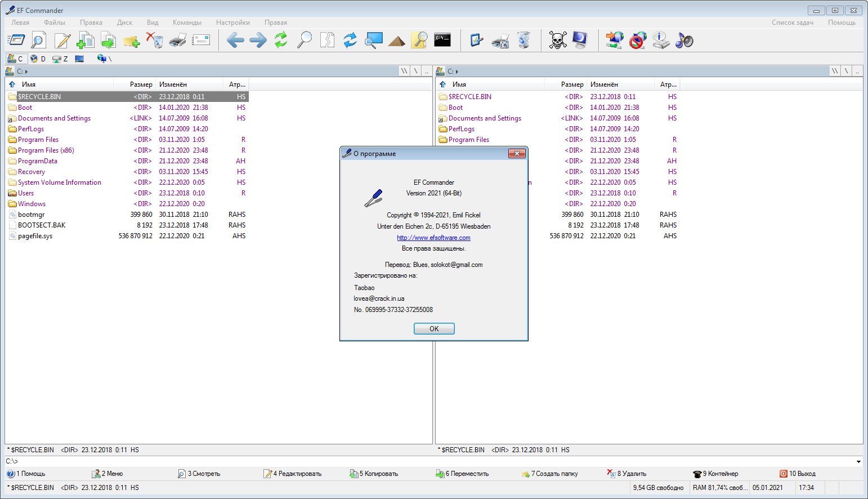Click F5 Копировать button
Image resolution: width=868 pixels, height=499 pixels.
point(374,474)
